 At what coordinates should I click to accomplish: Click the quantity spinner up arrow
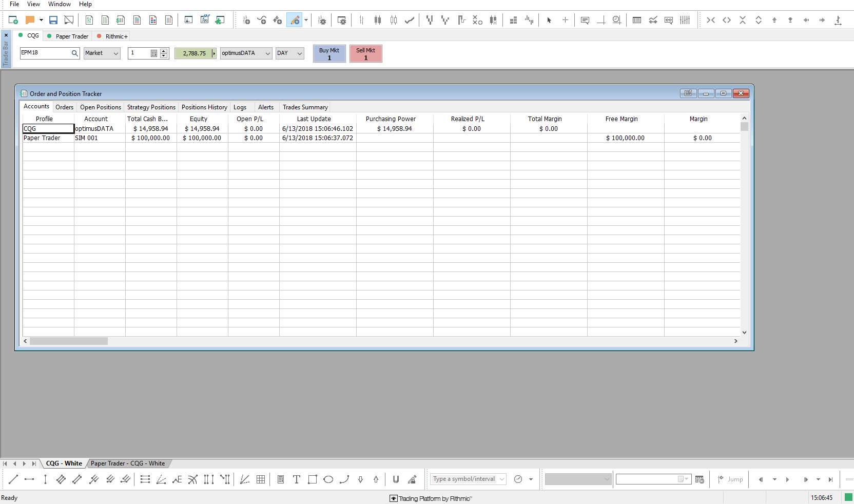pos(164,51)
